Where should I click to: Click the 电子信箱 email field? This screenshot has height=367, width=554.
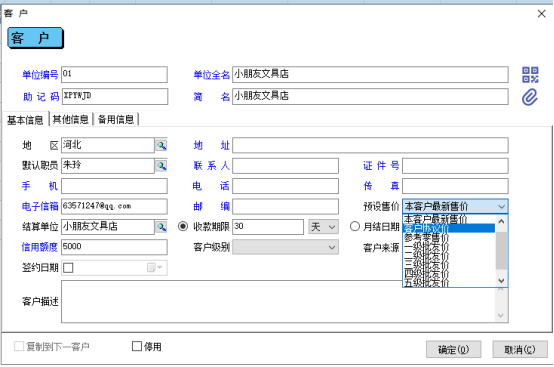point(114,207)
